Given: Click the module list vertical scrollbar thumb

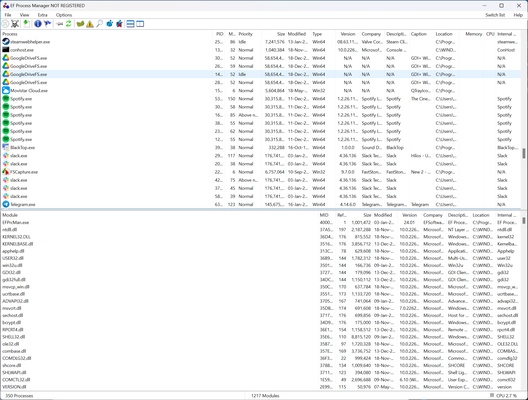Looking at the screenshot, I should pos(524,220).
